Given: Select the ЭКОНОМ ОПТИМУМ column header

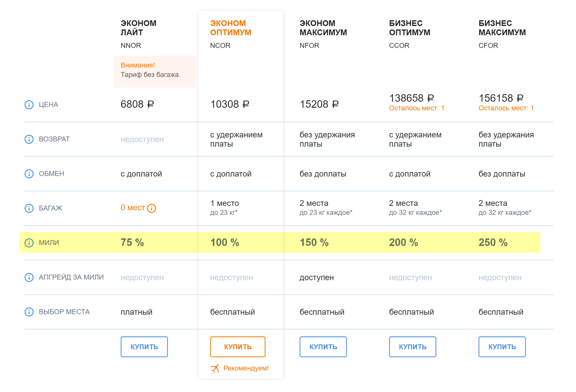Looking at the screenshot, I should point(231,28).
